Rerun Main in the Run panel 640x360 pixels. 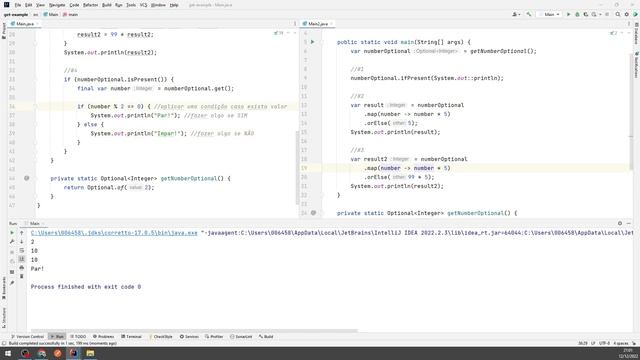pyautogui.click(x=12, y=233)
